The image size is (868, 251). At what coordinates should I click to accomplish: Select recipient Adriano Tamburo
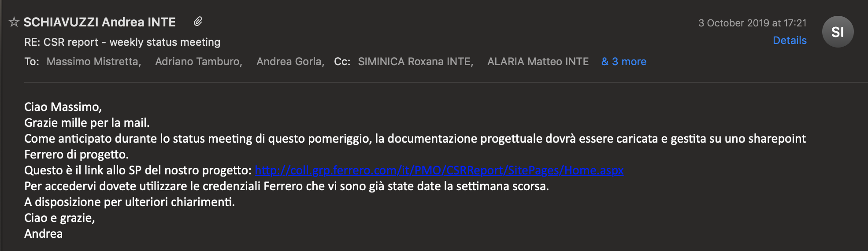[199, 62]
